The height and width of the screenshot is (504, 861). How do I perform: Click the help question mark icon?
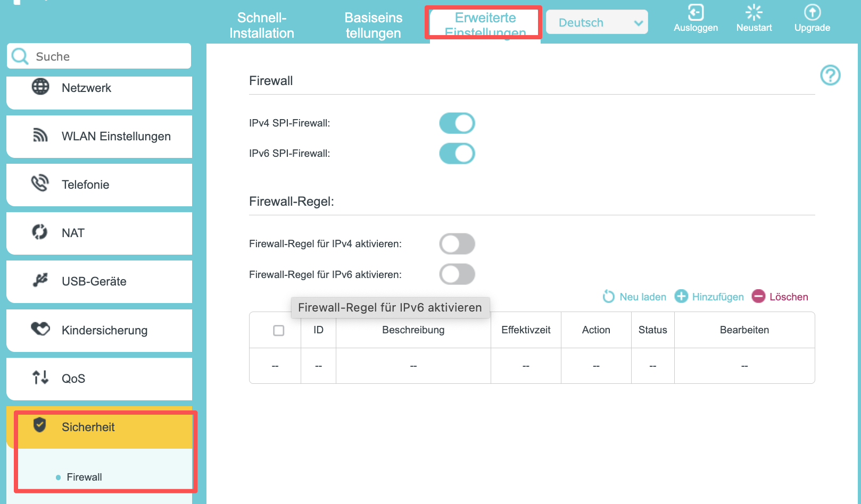[830, 75]
